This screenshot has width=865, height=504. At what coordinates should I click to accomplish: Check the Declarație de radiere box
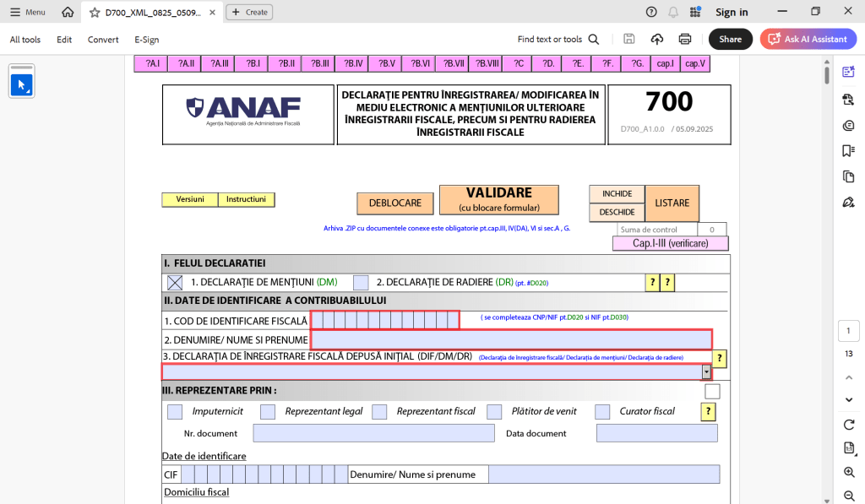pyautogui.click(x=361, y=283)
